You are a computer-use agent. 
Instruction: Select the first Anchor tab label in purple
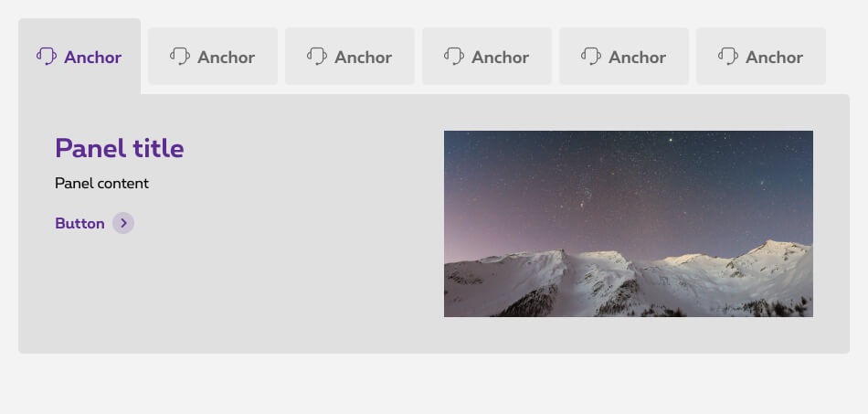pyautogui.click(x=92, y=58)
